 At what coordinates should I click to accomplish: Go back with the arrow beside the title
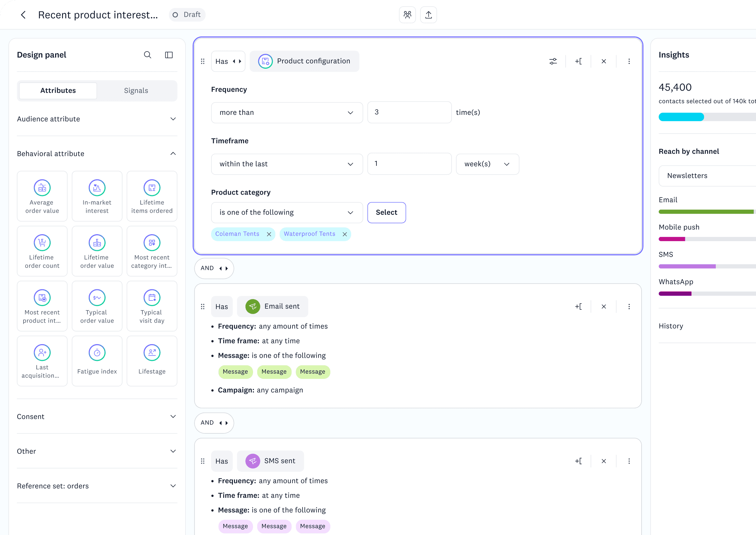[x=23, y=15]
